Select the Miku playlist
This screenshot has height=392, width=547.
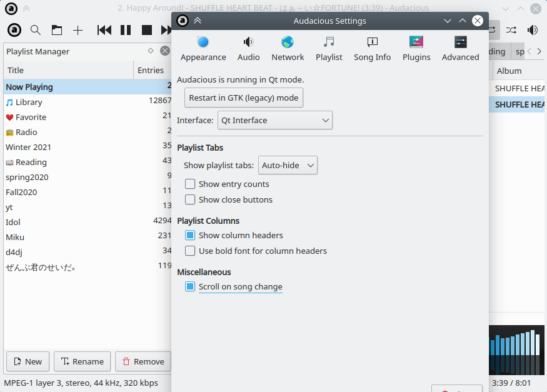(88, 237)
